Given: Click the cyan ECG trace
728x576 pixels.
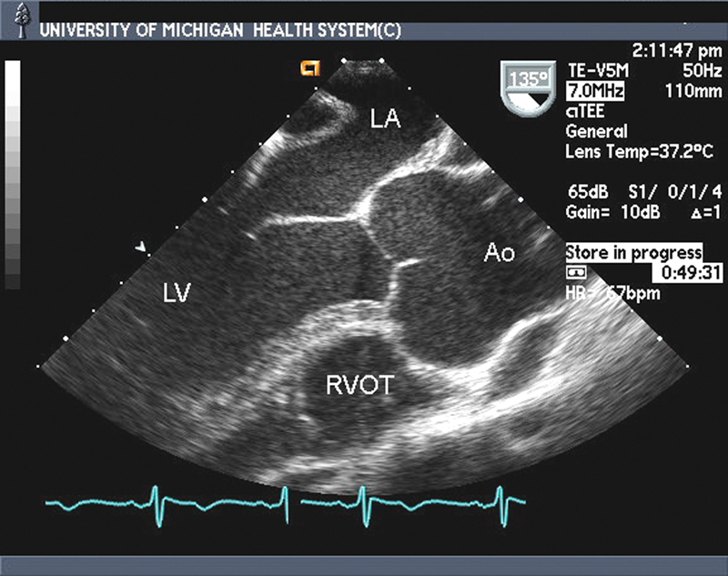Looking at the screenshot, I should tap(287, 502).
